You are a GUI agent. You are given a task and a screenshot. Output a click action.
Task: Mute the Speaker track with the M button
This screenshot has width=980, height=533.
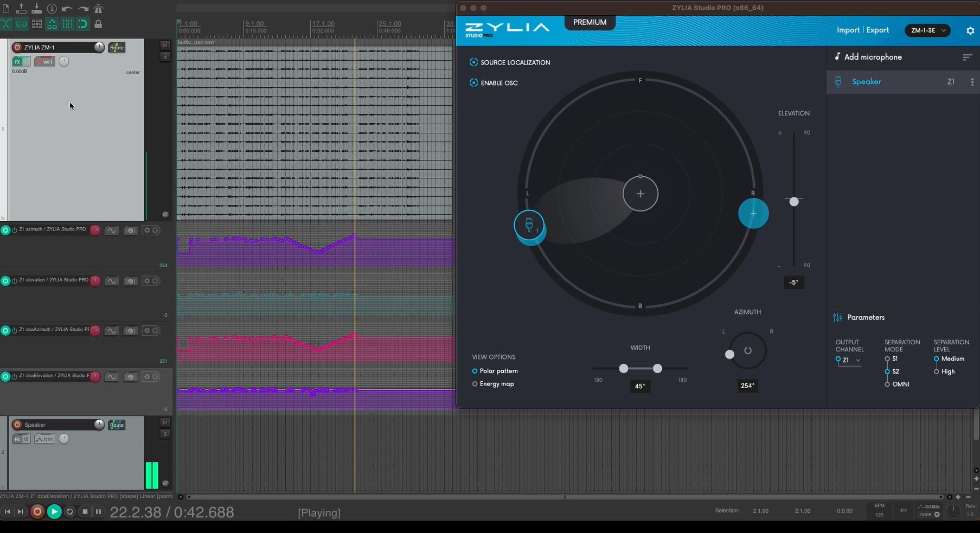click(x=165, y=422)
